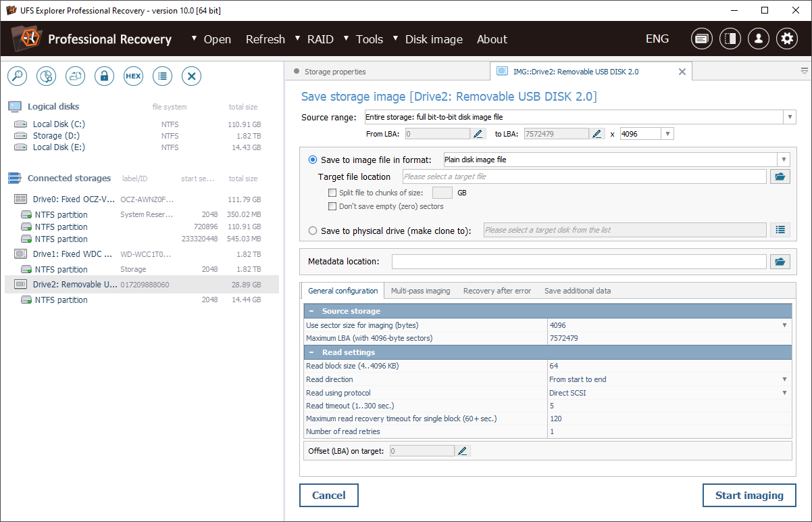Open Use sector size for imaging dropdown

784,325
